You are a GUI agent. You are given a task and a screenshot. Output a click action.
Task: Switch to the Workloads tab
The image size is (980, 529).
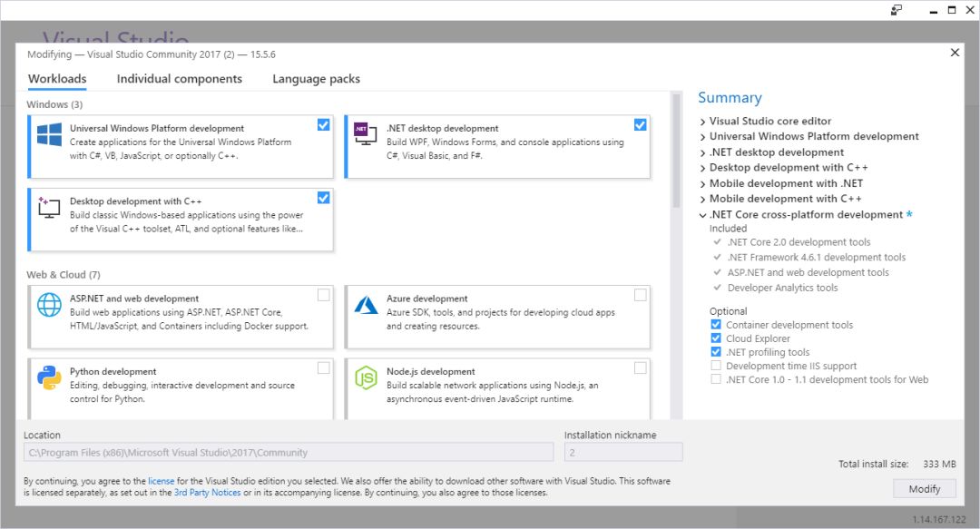[57, 79]
